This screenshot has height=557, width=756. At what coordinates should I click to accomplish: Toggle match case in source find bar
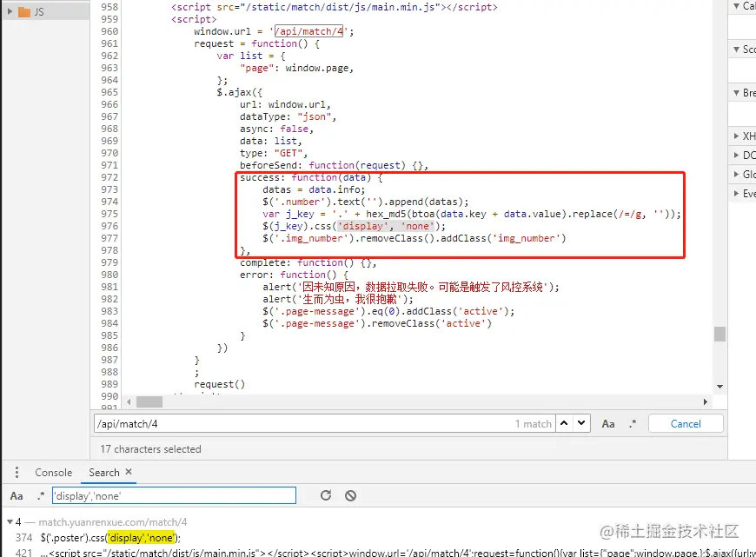click(x=608, y=424)
